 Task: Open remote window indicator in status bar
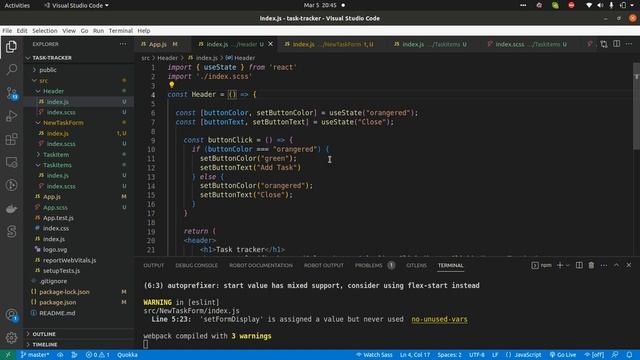pyautogui.click(x=8, y=355)
